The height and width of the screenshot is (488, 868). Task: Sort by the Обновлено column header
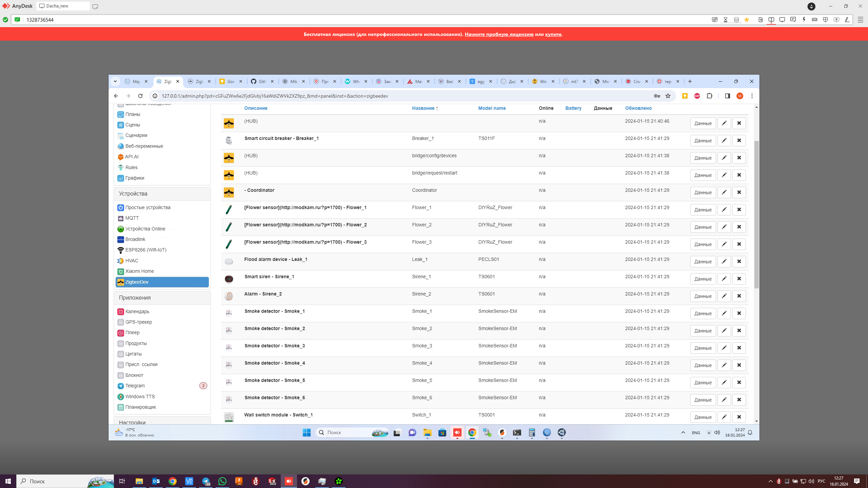coord(638,108)
